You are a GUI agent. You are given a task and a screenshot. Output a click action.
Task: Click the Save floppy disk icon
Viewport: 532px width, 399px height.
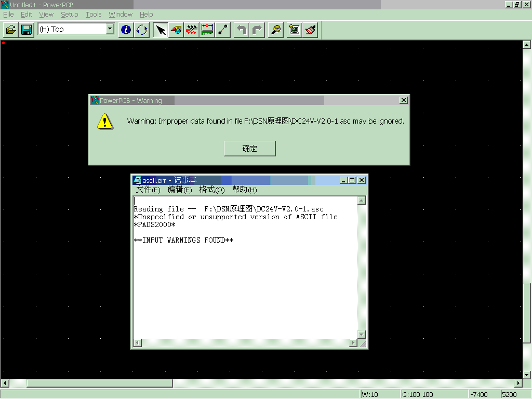(x=26, y=30)
